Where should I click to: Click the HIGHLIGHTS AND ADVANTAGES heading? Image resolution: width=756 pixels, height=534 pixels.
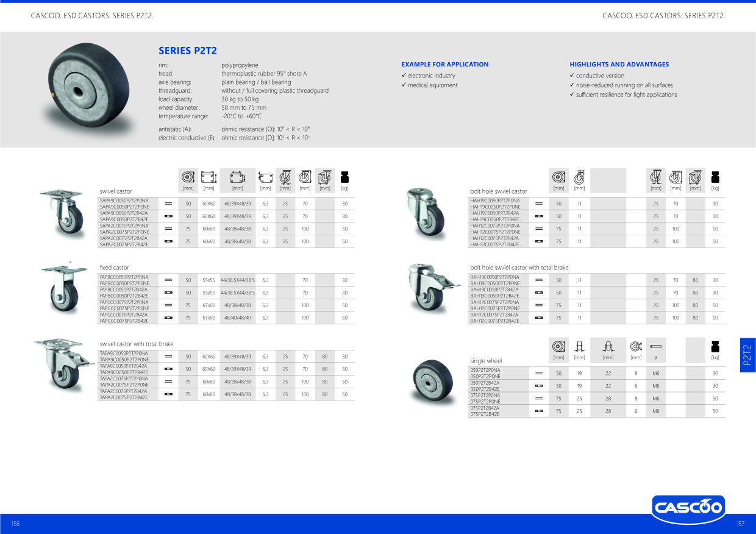(619, 65)
